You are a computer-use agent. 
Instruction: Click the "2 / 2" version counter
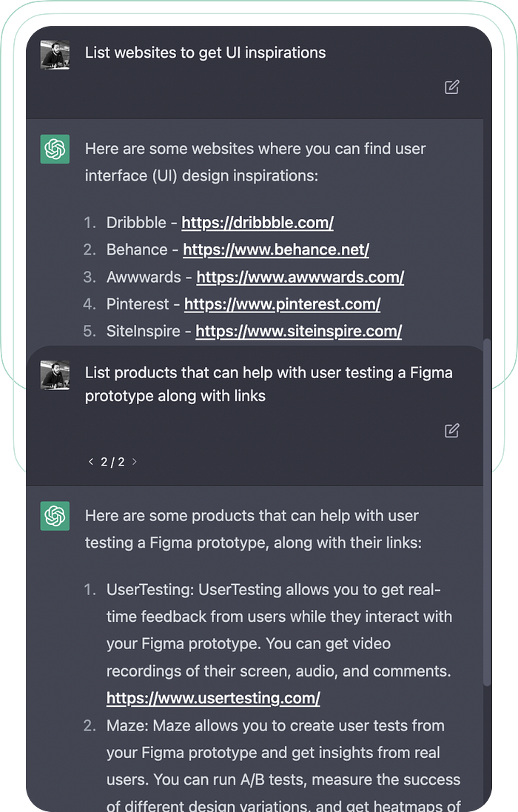click(x=112, y=462)
